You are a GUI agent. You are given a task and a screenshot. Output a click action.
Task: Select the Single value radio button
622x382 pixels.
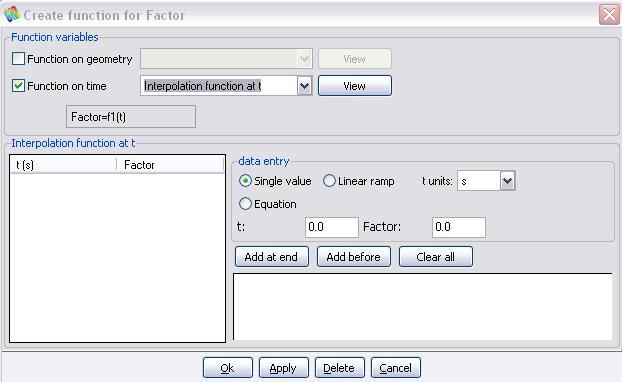tap(245, 181)
